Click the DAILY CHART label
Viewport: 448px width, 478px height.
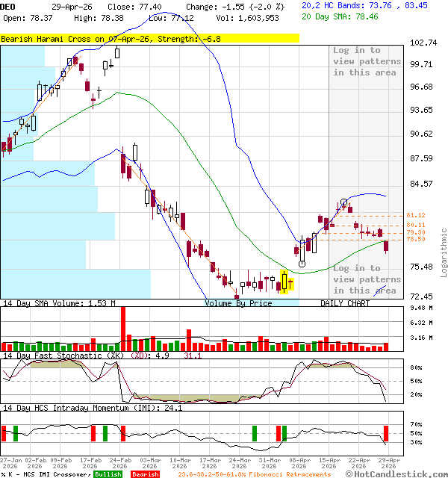coord(345,303)
